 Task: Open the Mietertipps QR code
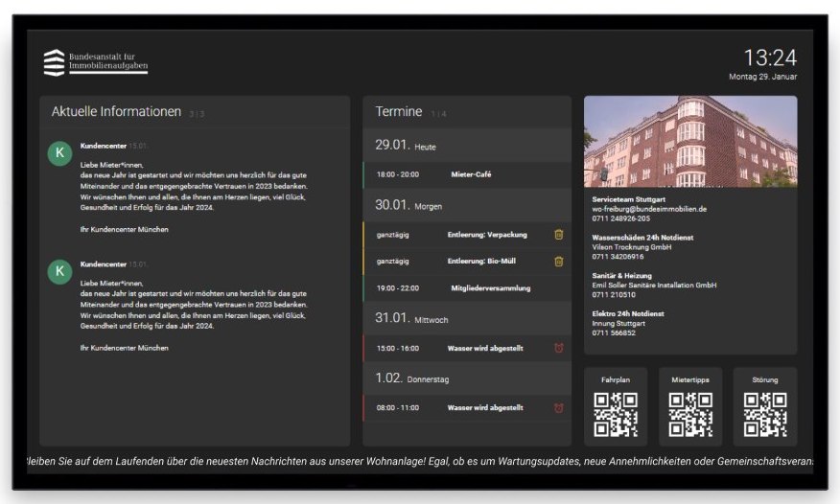690,415
